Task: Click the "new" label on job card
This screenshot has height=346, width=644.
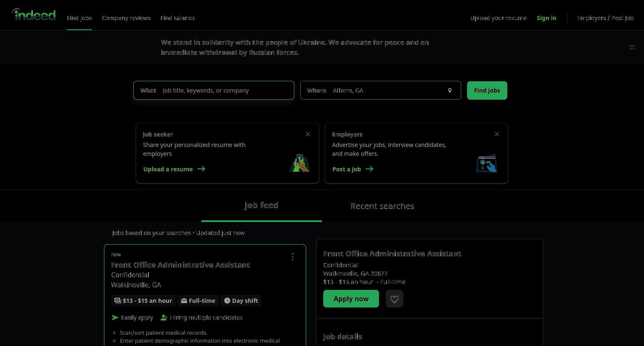Action: click(x=116, y=255)
